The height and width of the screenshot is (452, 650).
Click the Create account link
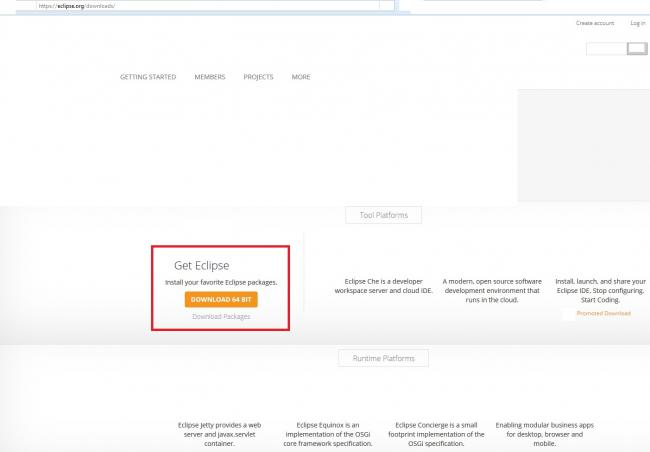pyautogui.click(x=595, y=23)
